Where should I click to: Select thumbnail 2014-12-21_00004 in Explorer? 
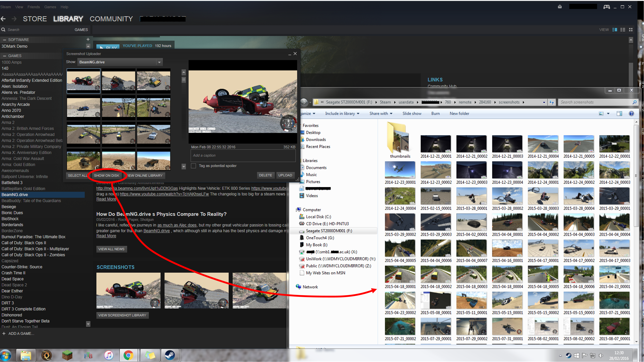[543, 147]
